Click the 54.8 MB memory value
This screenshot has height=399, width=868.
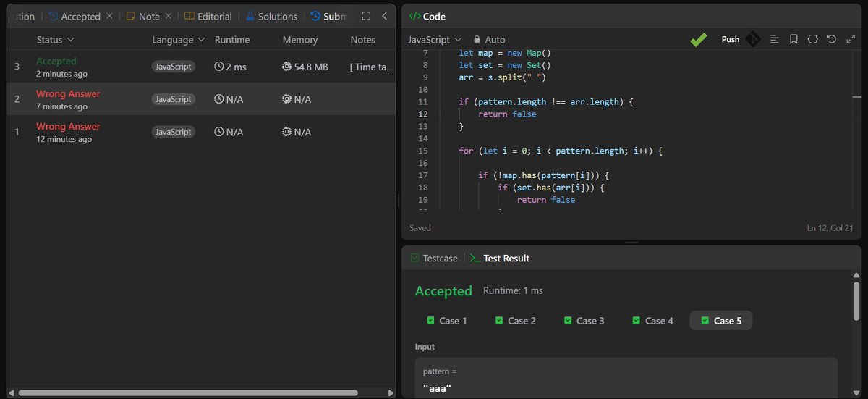pyautogui.click(x=311, y=67)
